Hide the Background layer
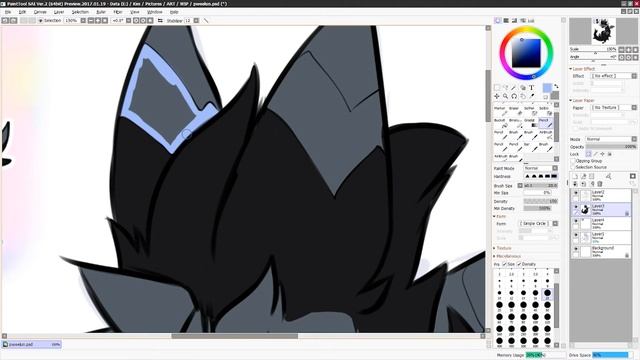The width and height of the screenshot is (640, 360). pos(576,249)
